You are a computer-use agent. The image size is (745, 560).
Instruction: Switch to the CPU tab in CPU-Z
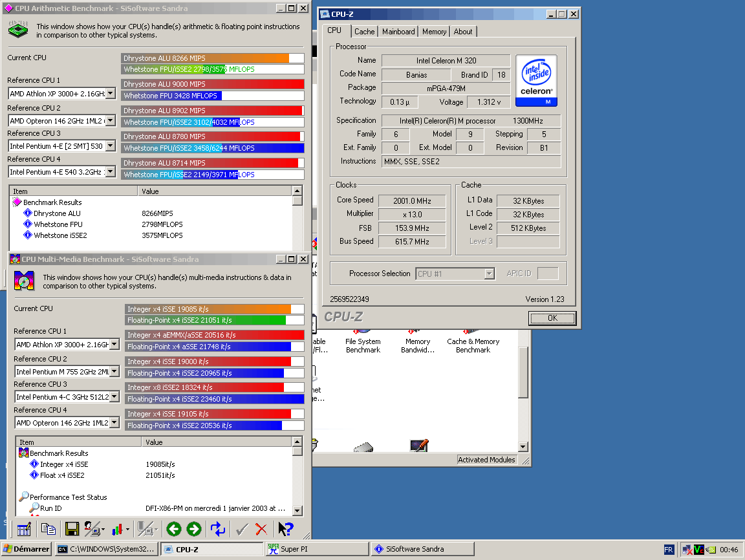tap(334, 30)
